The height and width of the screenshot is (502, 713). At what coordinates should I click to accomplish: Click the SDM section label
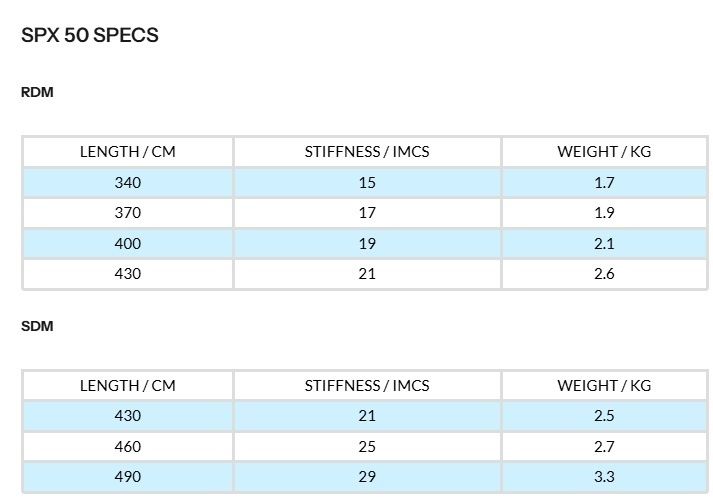coord(37,327)
